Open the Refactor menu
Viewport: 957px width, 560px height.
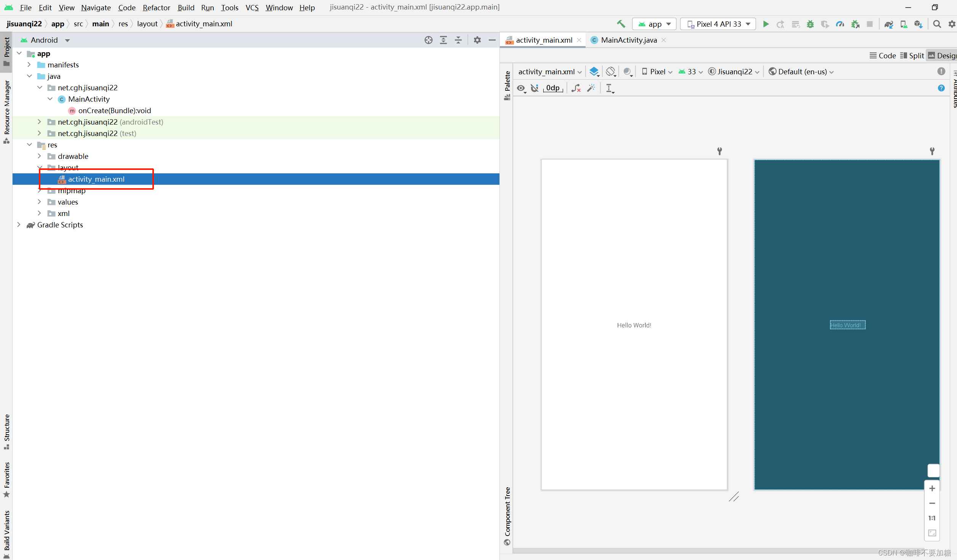tap(156, 8)
